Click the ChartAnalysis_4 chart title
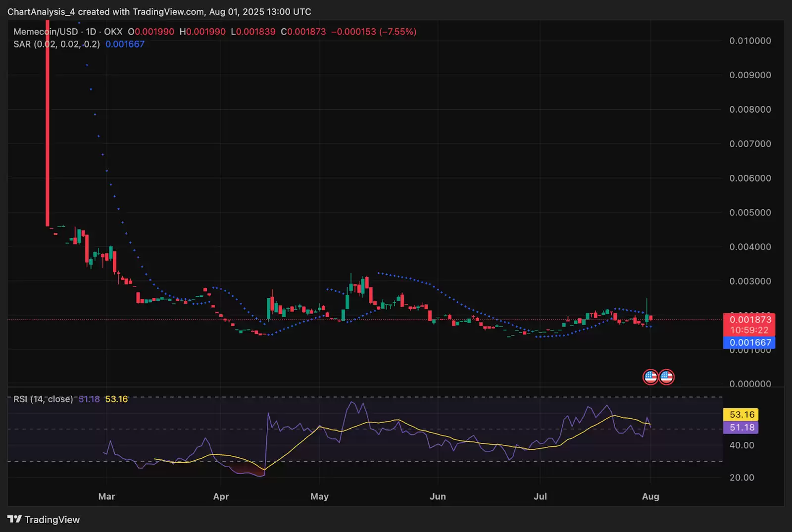 coord(42,11)
